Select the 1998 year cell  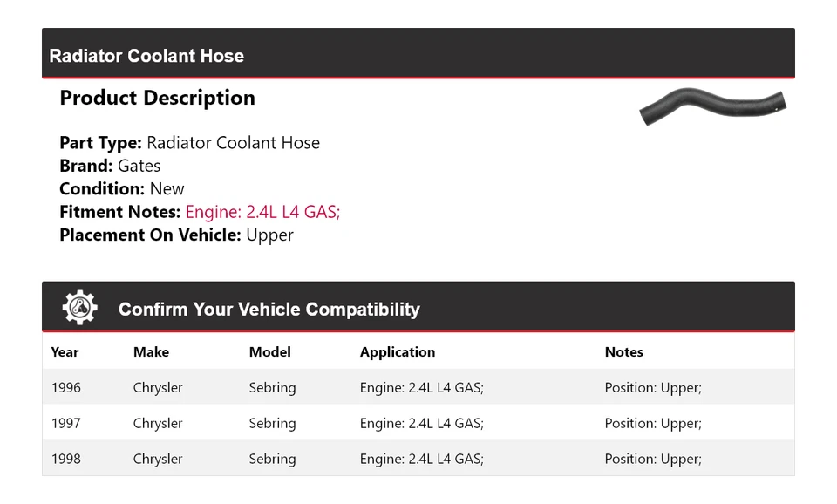66,460
